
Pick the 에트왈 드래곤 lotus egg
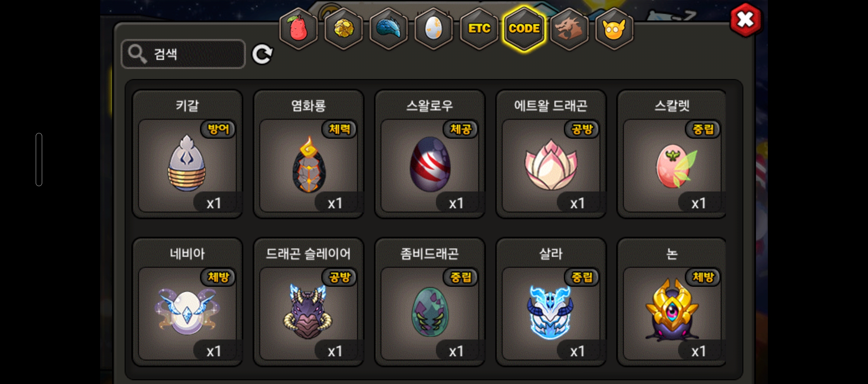(x=551, y=154)
